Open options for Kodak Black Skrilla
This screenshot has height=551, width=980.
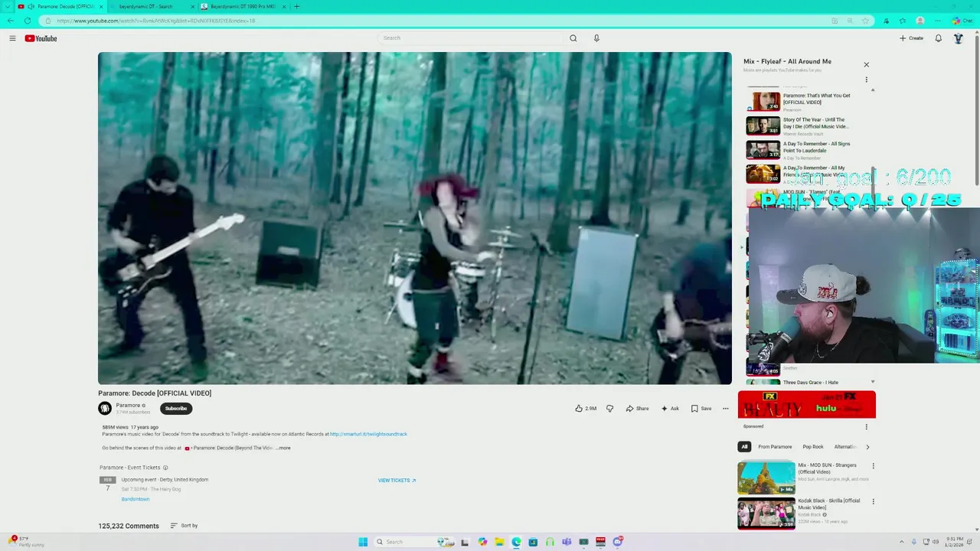click(x=873, y=502)
